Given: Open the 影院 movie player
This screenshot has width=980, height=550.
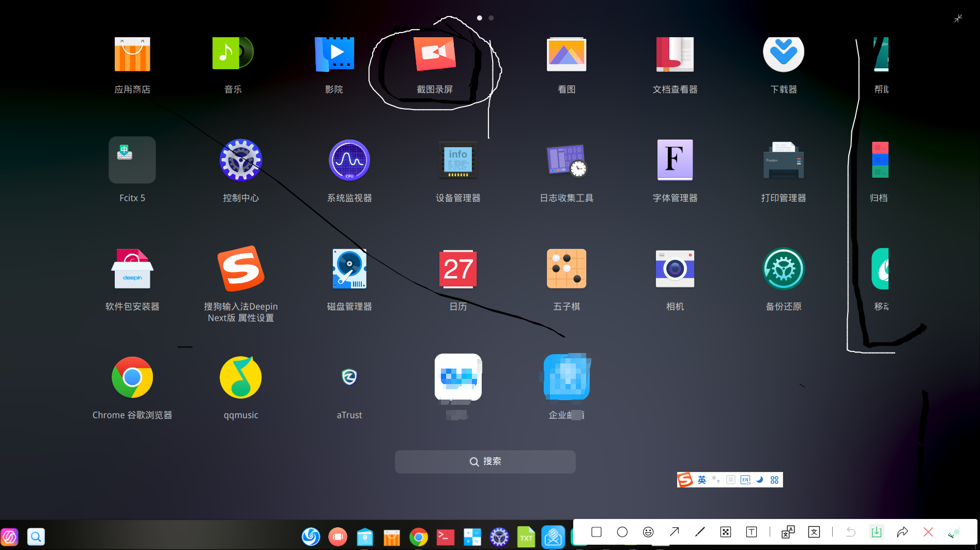Looking at the screenshot, I should 334,54.
